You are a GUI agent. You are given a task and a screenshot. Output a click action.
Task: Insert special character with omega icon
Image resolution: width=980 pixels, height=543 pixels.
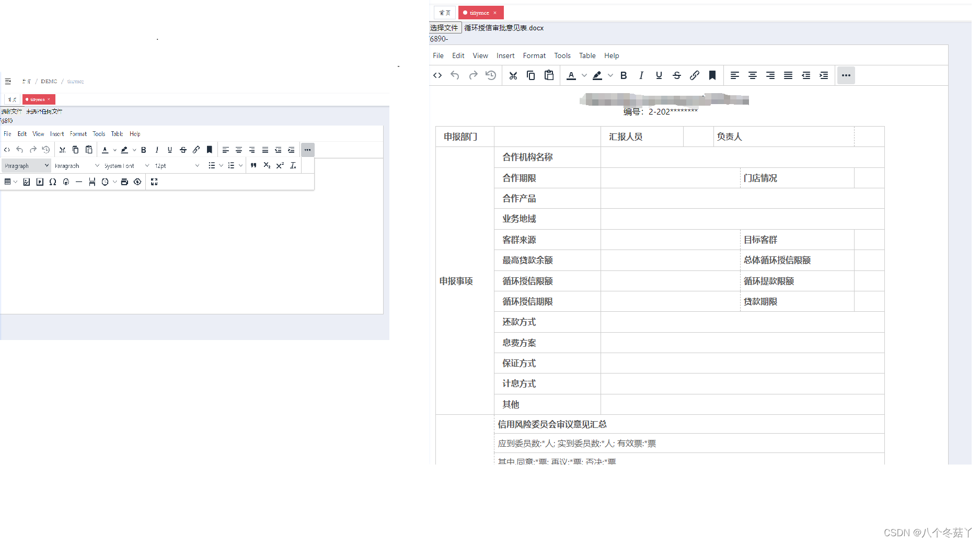(53, 182)
